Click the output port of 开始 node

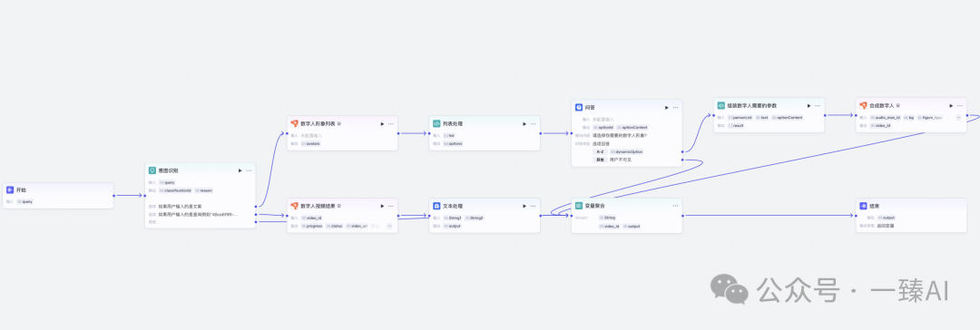pos(113,196)
